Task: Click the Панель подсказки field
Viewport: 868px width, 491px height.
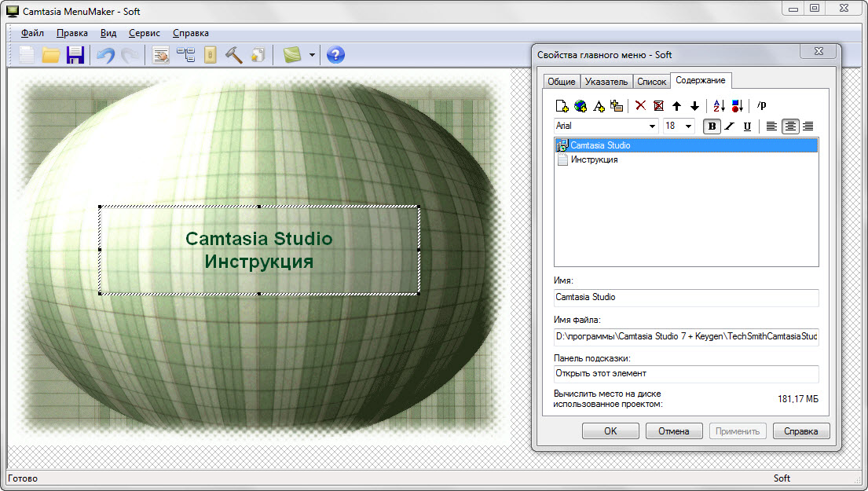Action: pos(686,374)
